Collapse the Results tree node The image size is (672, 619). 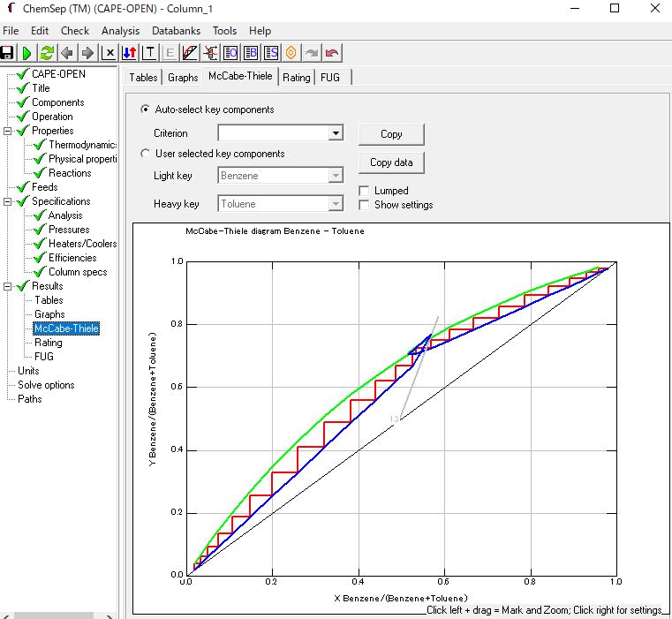click(7, 286)
